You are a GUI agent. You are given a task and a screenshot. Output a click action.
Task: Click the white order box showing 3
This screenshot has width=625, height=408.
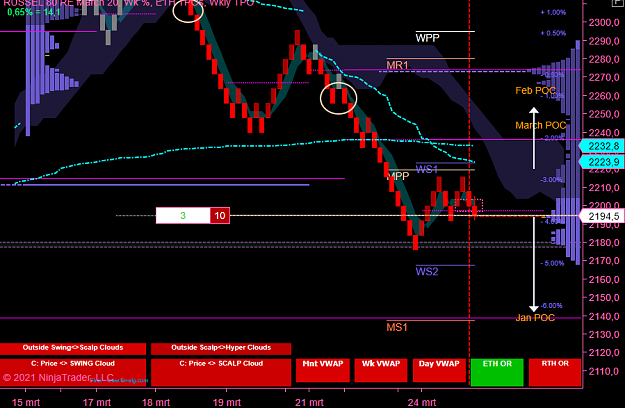point(183,216)
